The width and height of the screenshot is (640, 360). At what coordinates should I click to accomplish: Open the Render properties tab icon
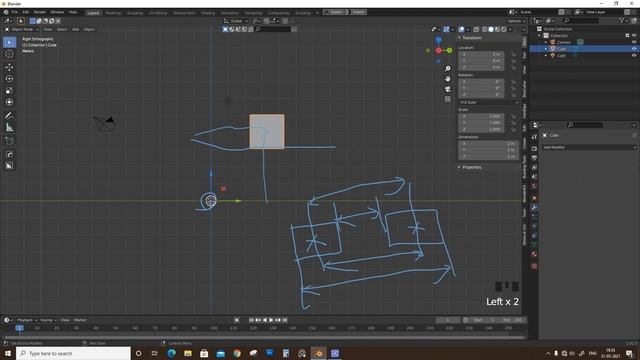point(534,149)
